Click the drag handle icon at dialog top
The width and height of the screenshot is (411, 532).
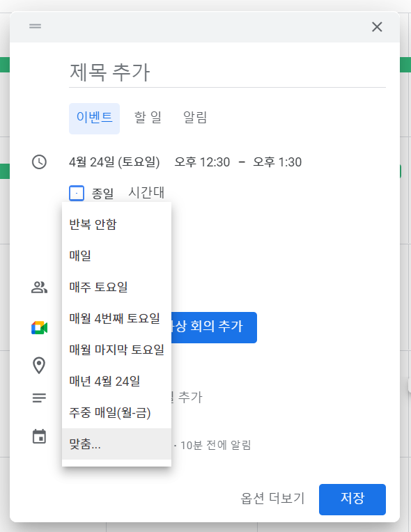pos(35,26)
